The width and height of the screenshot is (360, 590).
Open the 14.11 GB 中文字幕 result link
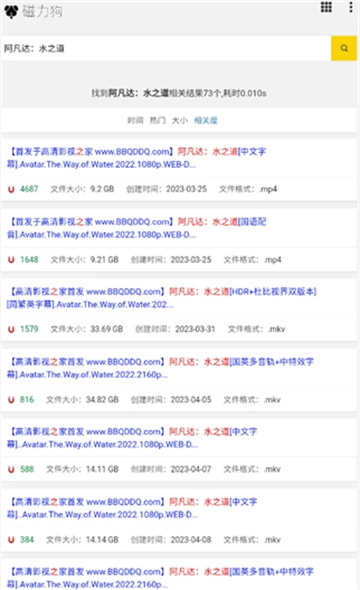(x=132, y=438)
